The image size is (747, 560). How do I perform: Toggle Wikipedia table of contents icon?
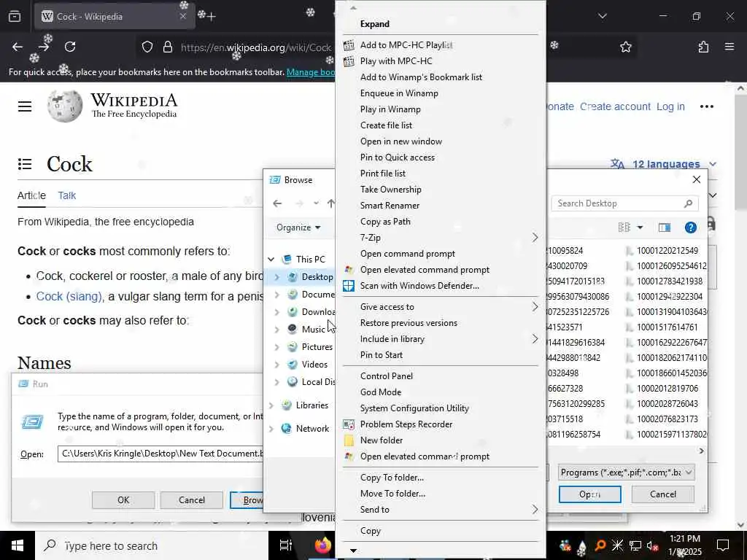(25, 164)
